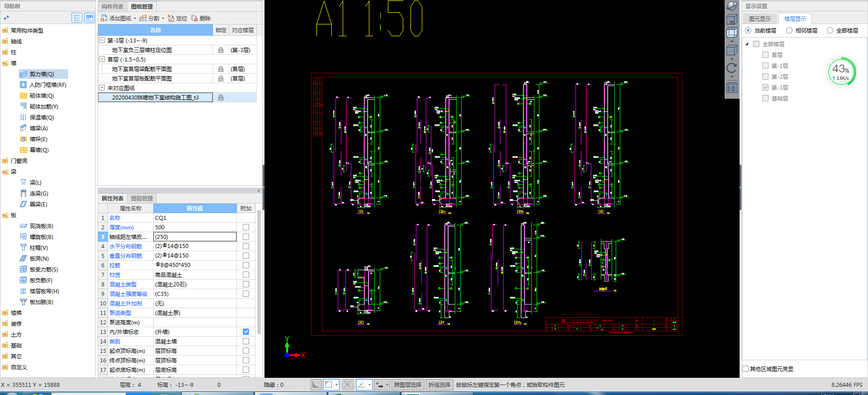
Task: Open rectangle selection mode dropdown arrow
Action: click(336, 385)
